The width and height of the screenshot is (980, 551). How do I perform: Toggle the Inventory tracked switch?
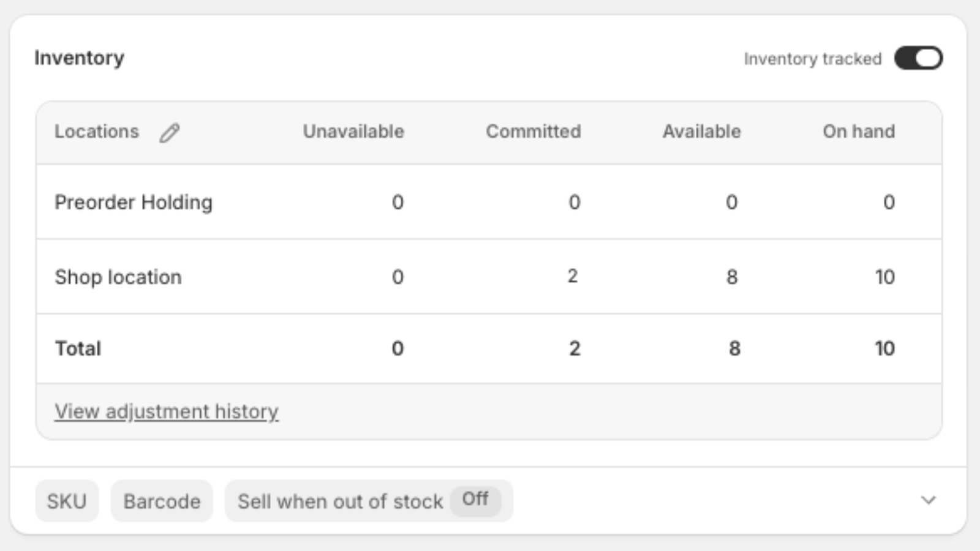(x=918, y=58)
